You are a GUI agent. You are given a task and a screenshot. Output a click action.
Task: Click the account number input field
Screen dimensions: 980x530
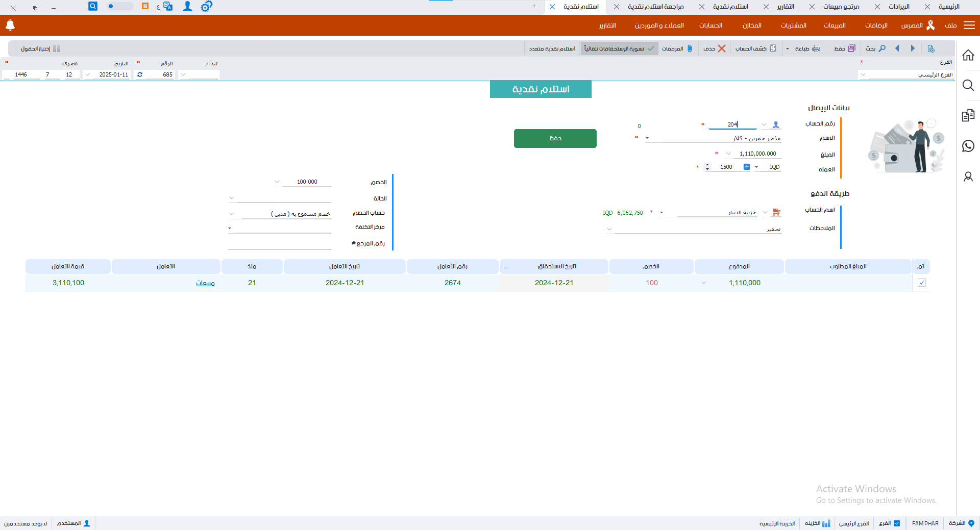click(732, 124)
